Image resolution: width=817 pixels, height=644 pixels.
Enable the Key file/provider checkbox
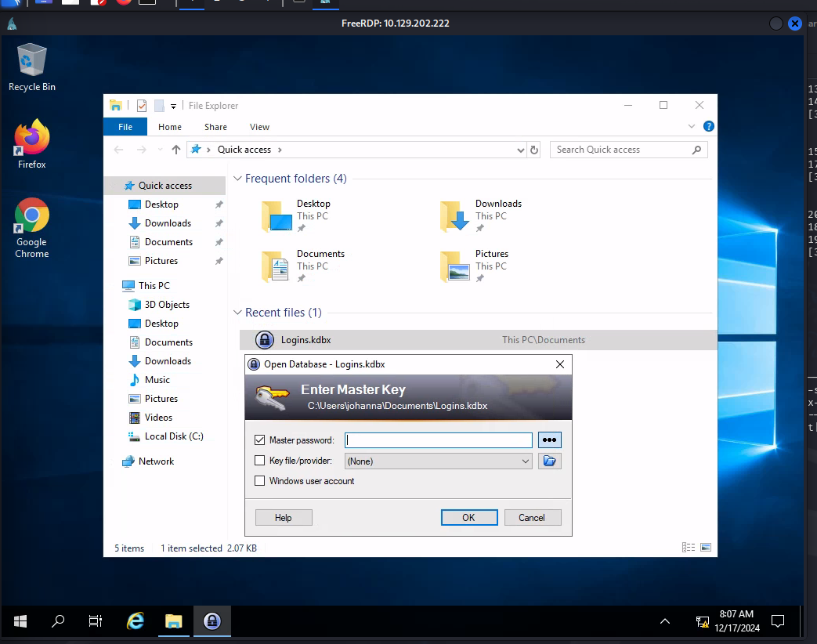[260, 461]
